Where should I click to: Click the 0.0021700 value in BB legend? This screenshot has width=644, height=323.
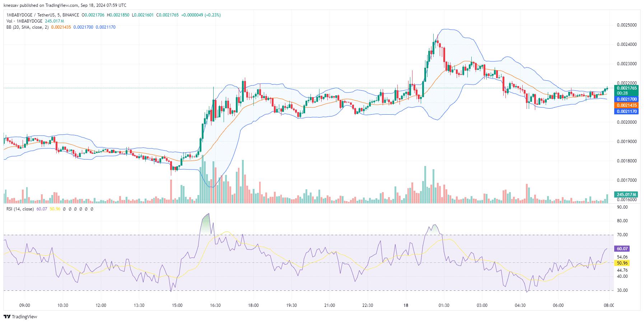click(x=83, y=27)
